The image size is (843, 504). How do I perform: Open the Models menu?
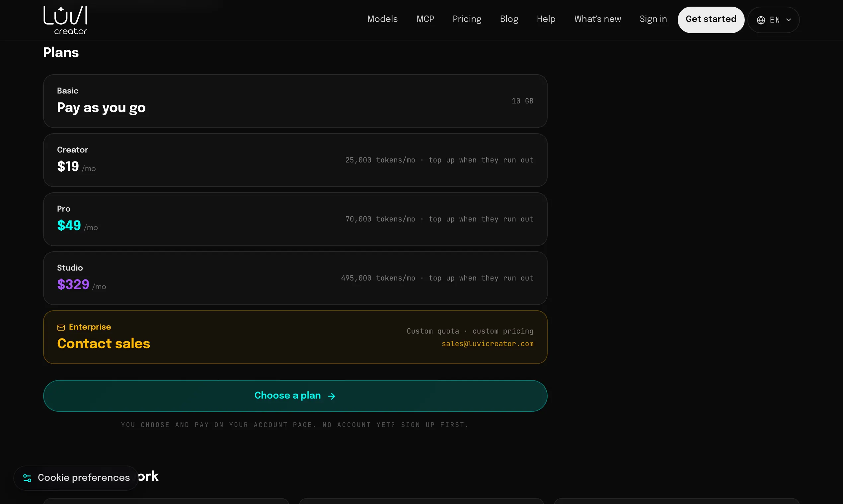click(x=382, y=19)
